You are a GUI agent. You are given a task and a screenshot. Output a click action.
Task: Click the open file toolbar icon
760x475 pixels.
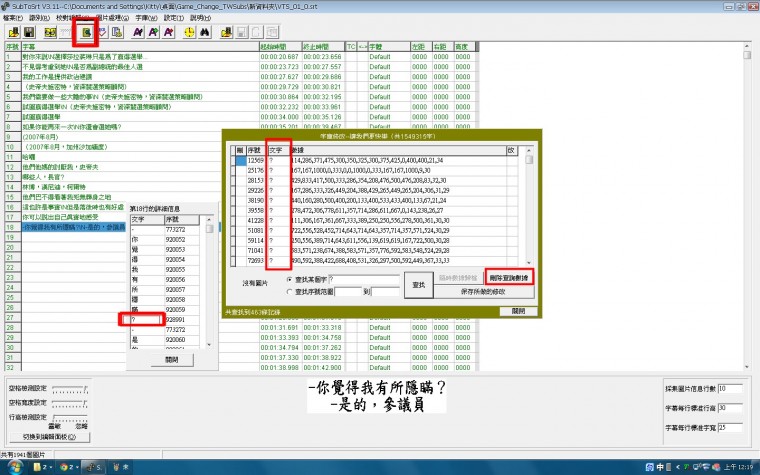(x=14, y=32)
